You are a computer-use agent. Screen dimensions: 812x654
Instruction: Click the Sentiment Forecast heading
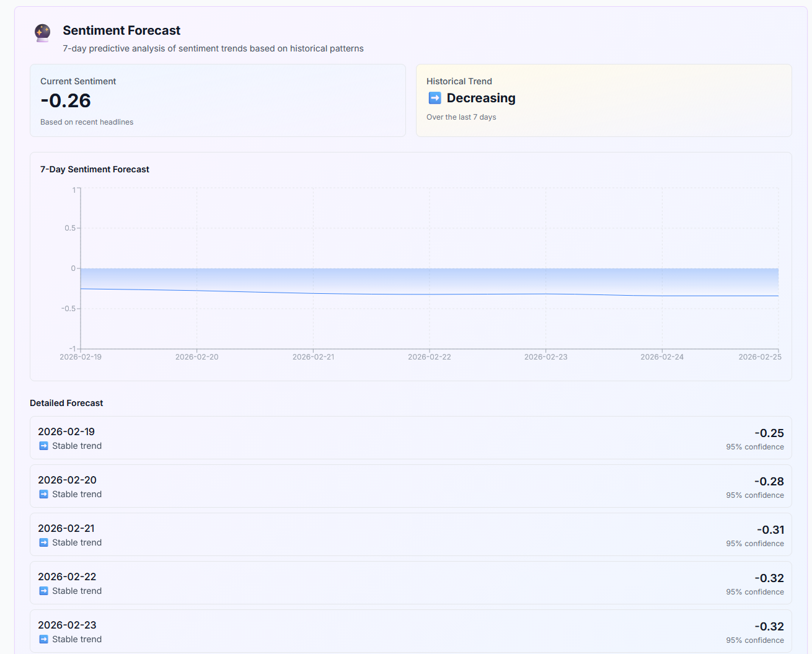121,30
